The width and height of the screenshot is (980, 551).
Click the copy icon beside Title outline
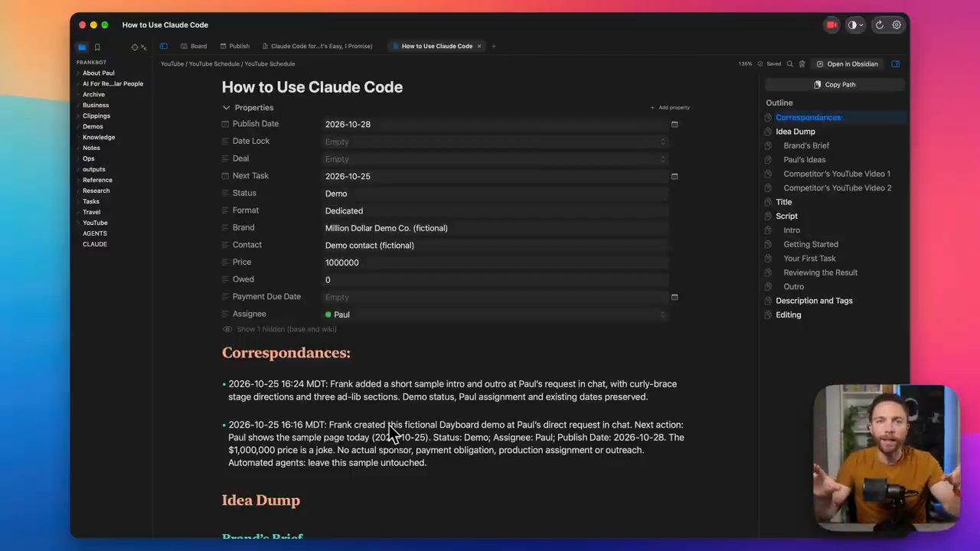pos(768,202)
